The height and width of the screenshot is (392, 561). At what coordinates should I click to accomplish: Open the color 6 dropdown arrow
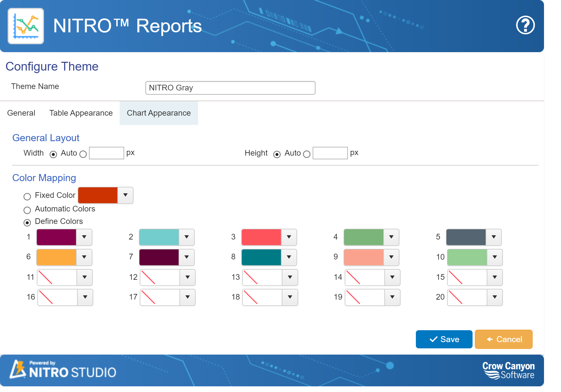tap(84, 257)
